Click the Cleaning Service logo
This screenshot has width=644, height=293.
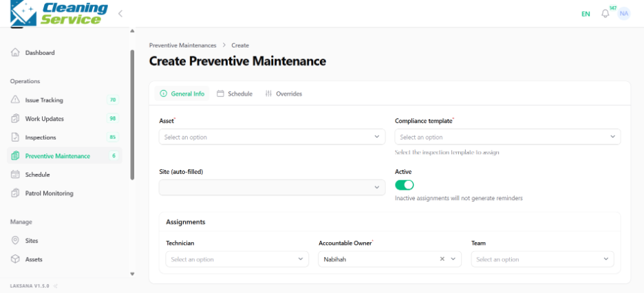click(x=59, y=13)
